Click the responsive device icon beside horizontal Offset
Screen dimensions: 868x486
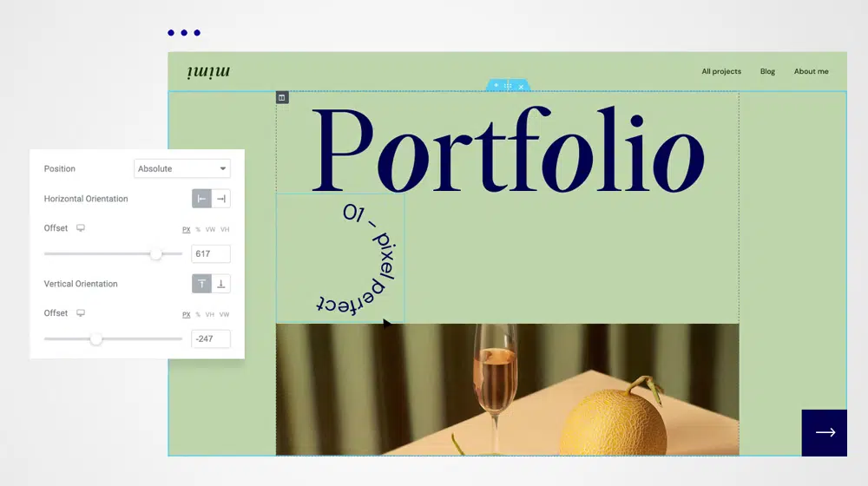point(81,228)
